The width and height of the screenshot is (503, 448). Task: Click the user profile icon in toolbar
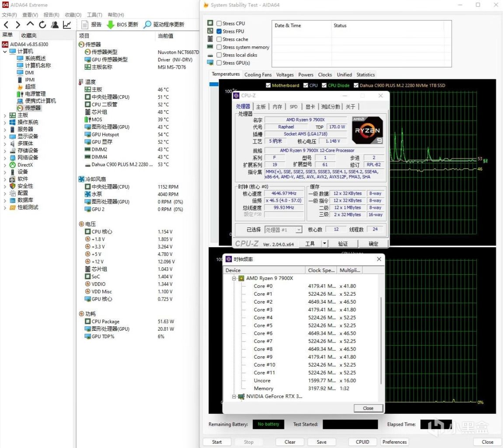[55, 25]
